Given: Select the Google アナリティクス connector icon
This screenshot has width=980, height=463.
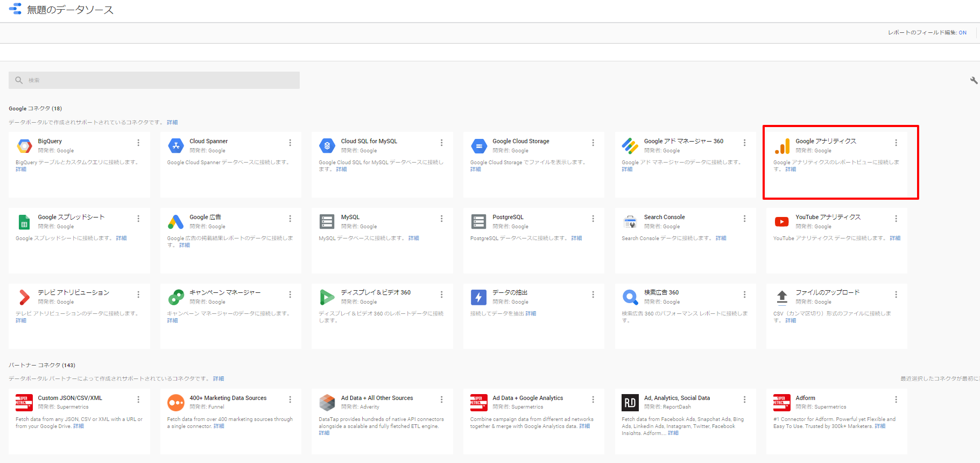Looking at the screenshot, I should (x=782, y=146).
